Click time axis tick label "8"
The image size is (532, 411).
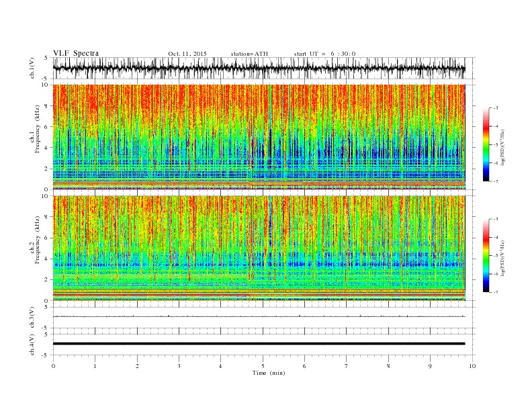tap(388, 366)
